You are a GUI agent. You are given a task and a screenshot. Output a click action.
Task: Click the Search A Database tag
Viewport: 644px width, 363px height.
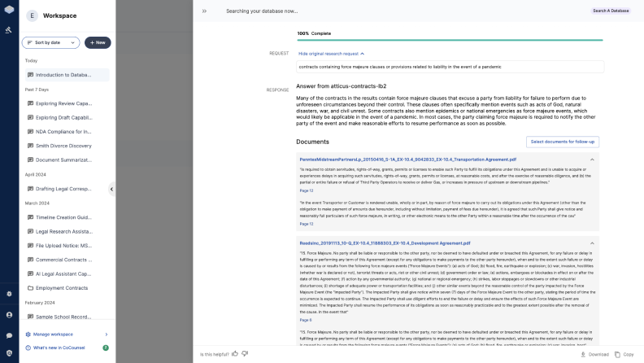(611, 11)
